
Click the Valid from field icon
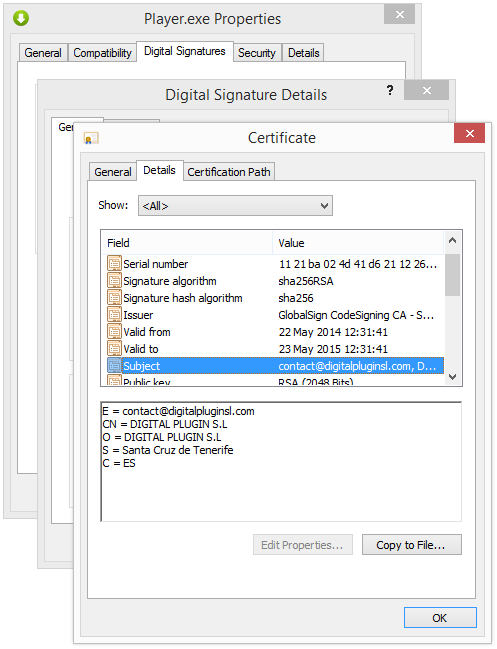coord(114,331)
